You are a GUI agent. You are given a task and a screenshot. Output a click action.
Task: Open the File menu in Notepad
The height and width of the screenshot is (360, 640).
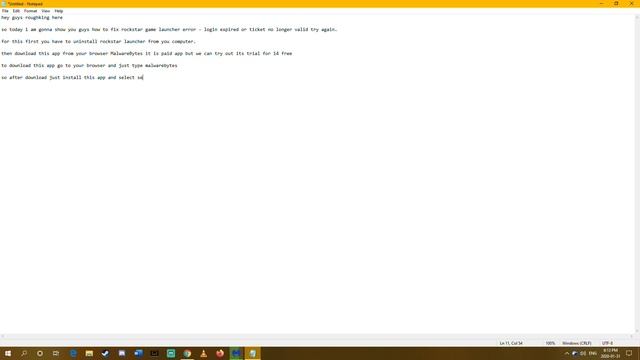pyautogui.click(x=5, y=11)
